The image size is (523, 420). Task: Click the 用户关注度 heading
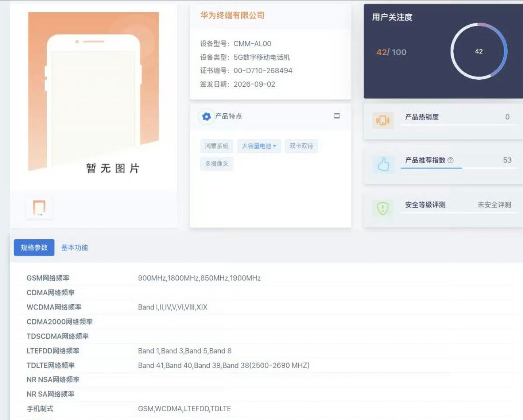pyautogui.click(x=392, y=17)
